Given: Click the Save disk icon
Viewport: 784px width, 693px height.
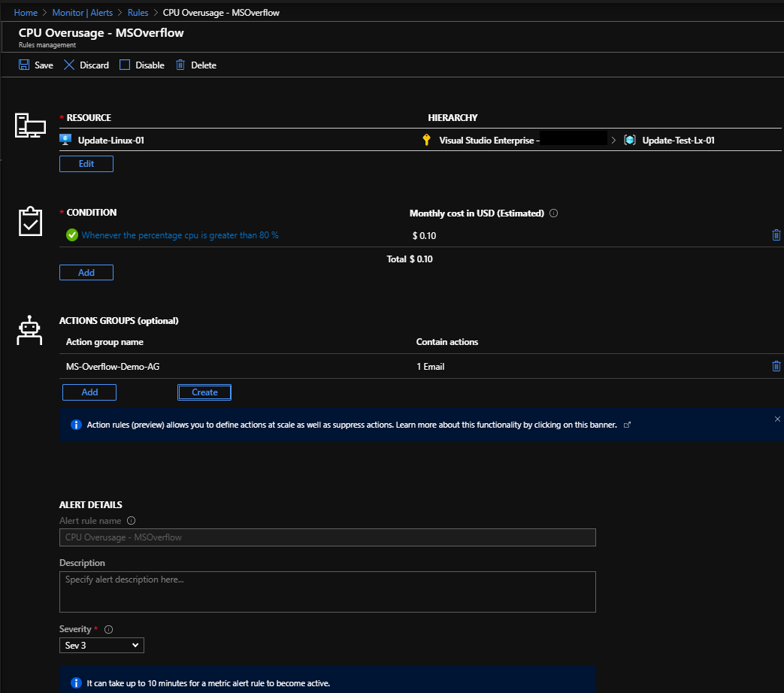Looking at the screenshot, I should [x=24, y=65].
